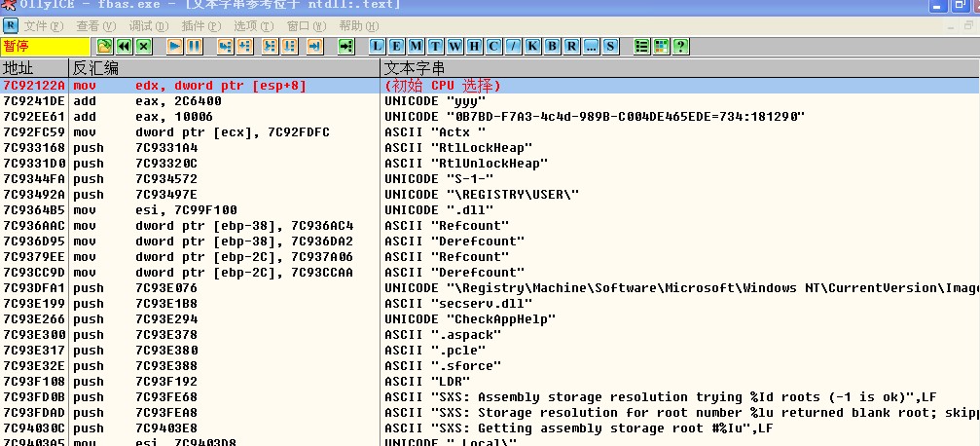Open Executable modules with E button
Image resolution: width=980 pixels, height=446 pixels.
tap(397, 47)
